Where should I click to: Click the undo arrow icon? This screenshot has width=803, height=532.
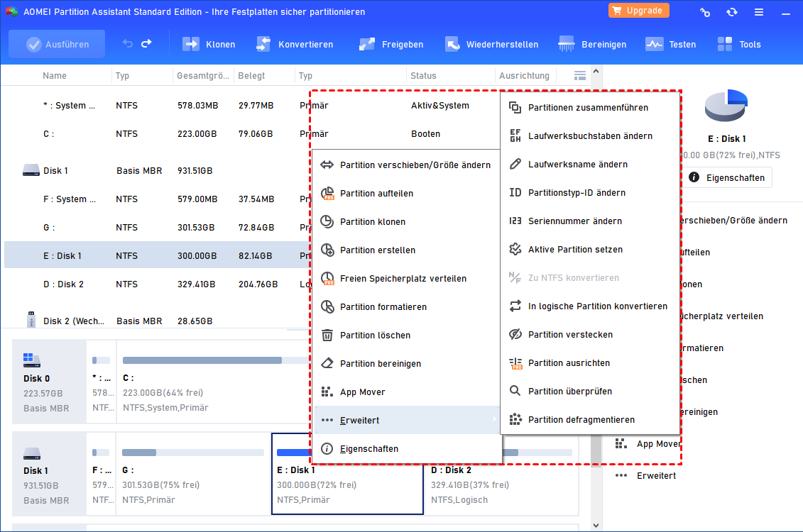(x=128, y=44)
